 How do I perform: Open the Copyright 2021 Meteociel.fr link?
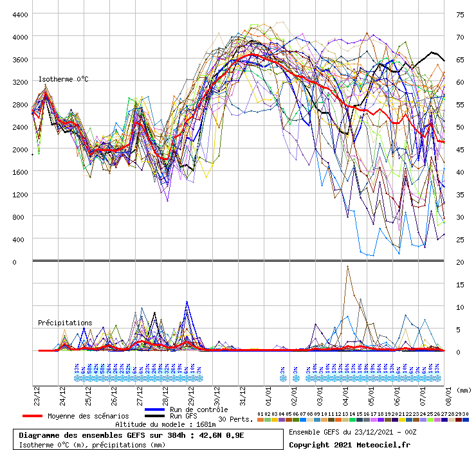click(349, 444)
